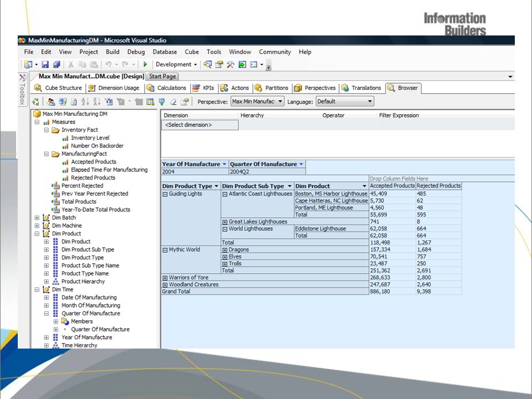
Task: Click the Commands and Options icon
Action: [x=185, y=101]
